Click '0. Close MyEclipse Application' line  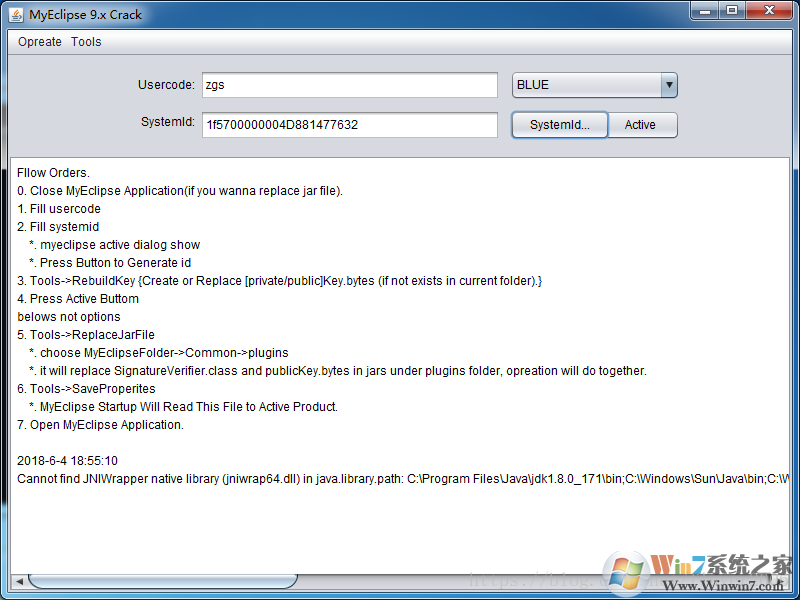click(x=180, y=191)
